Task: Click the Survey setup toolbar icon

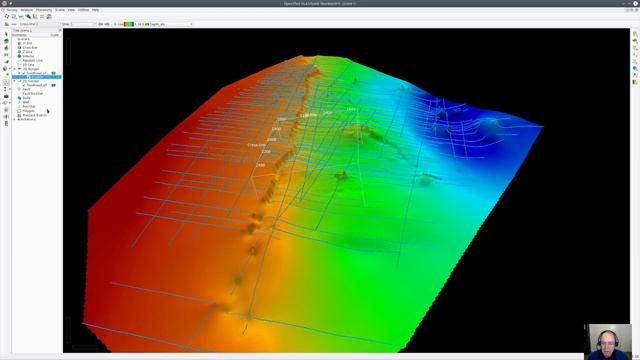Action: click(7, 17)
